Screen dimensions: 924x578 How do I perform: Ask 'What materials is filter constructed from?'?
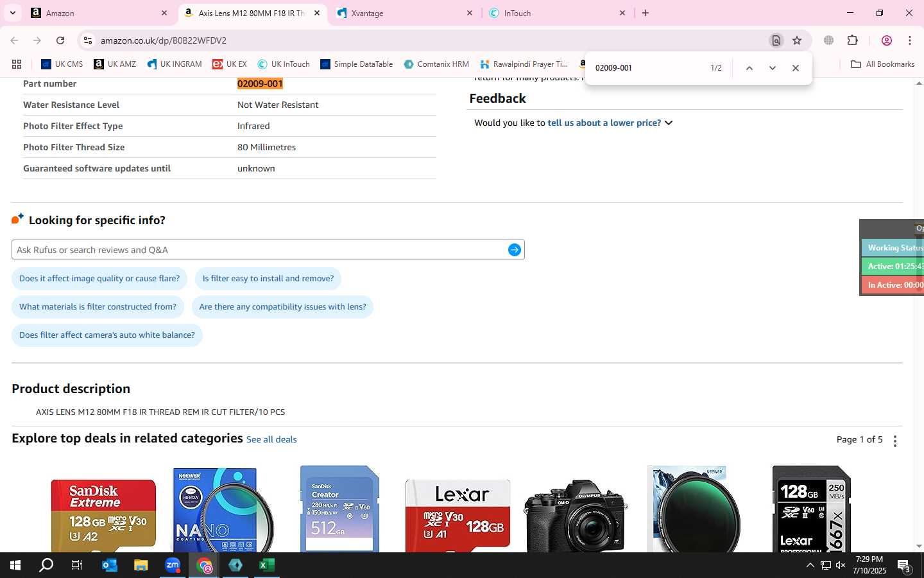click(98, 307)
